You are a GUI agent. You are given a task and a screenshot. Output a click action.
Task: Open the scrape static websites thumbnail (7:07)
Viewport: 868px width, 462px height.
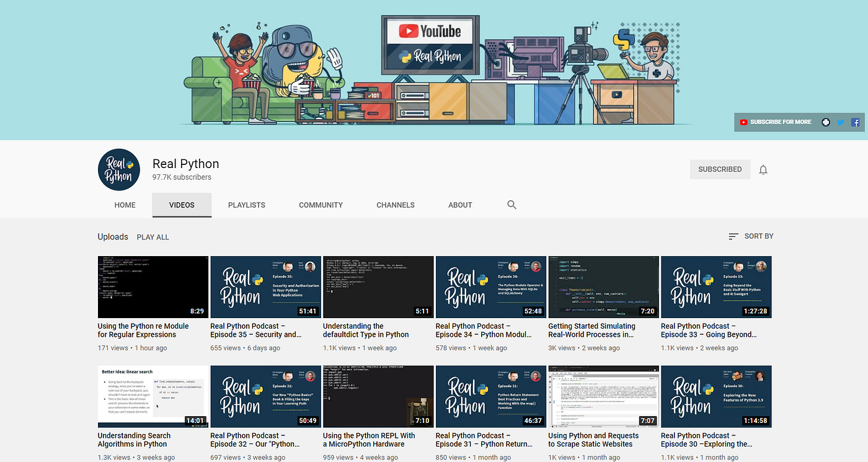604,396
